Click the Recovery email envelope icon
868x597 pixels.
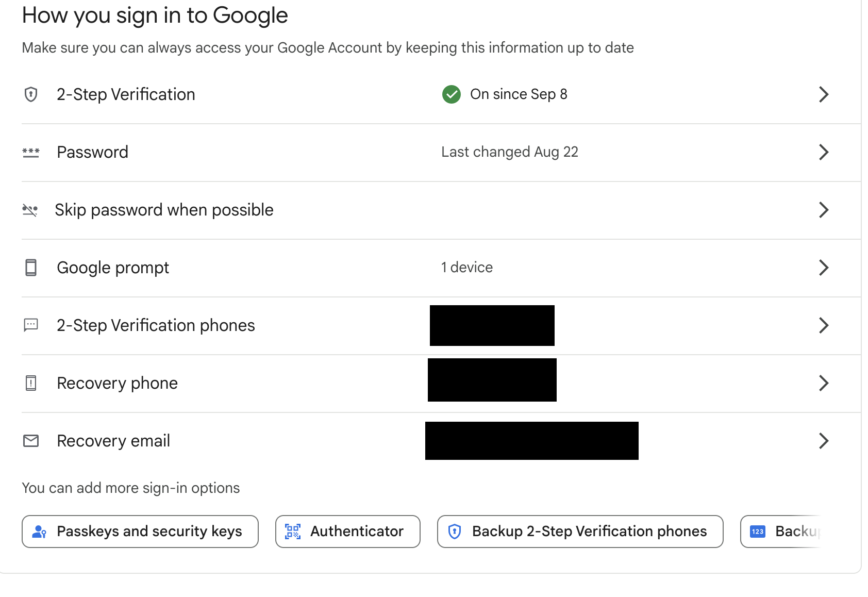click(x=31, y=441)
